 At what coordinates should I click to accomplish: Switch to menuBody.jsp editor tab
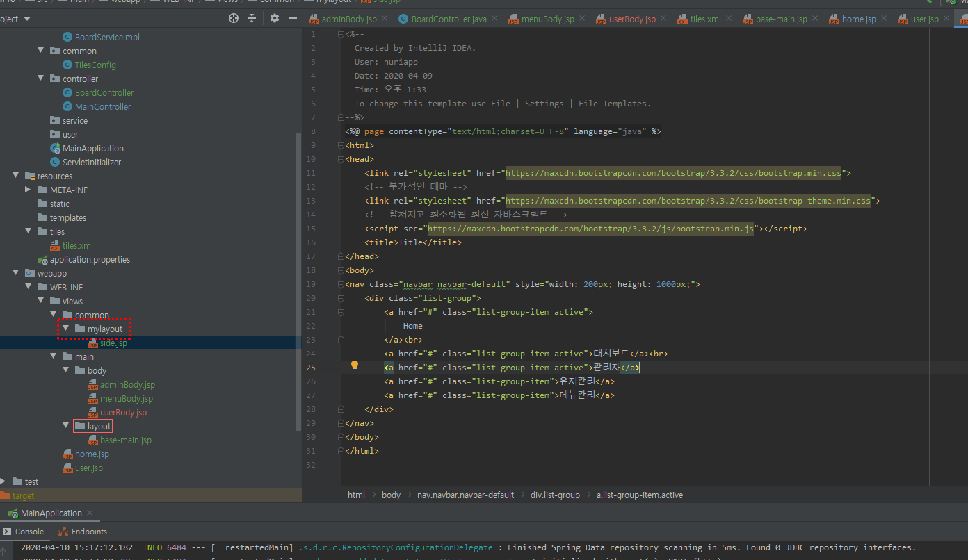[x=547, y=19]
